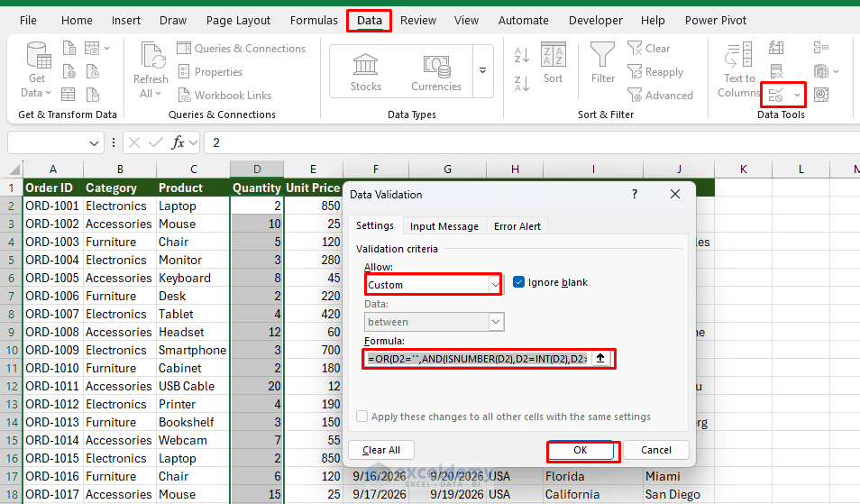Open the Data Validation dropdown arrow
This screenshot has height=504, width=860.
[x=796, y=95]
